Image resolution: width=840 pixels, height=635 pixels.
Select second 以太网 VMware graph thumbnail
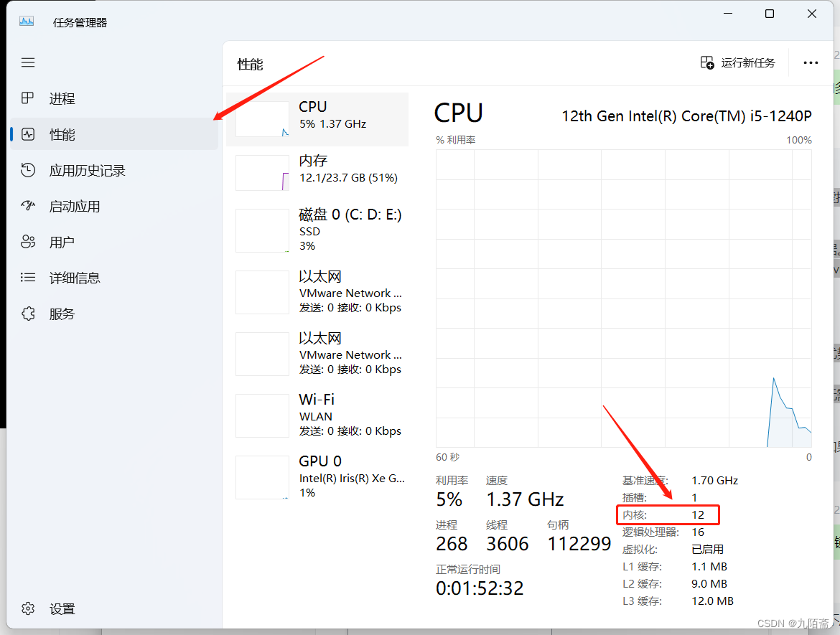click(x=263, y=354)
